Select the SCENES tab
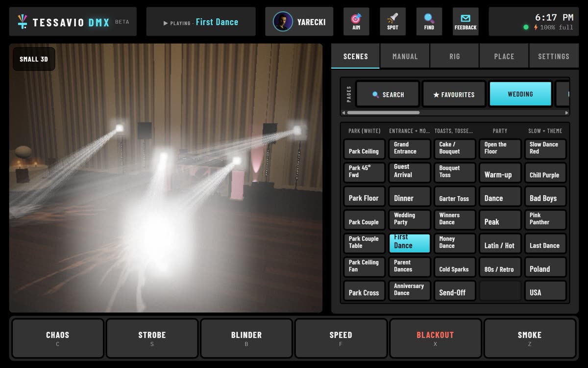 coord(356,56)
